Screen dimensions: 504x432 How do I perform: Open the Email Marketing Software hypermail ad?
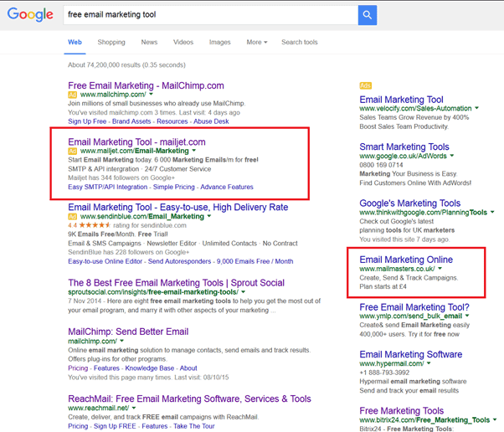(411, 354)
